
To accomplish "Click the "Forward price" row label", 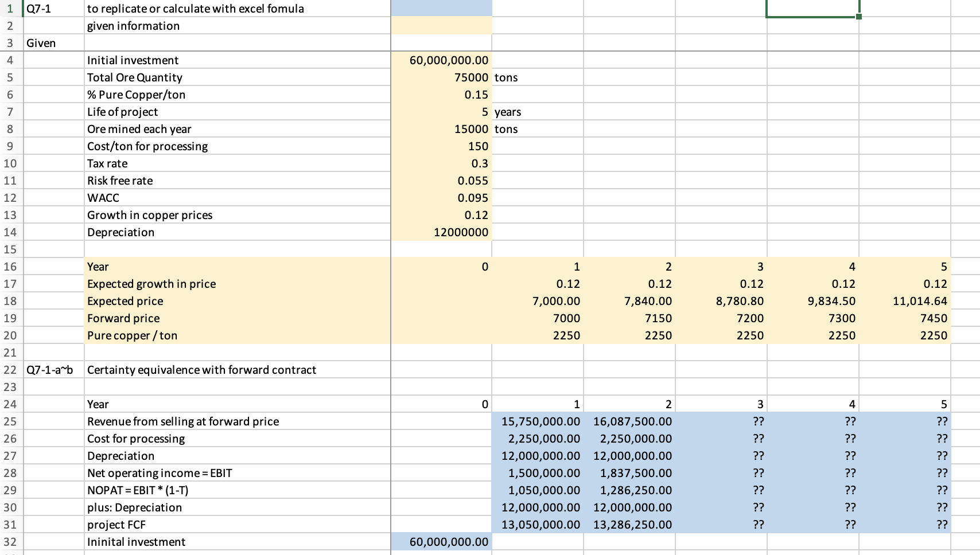I will click(x=123, y=318).
